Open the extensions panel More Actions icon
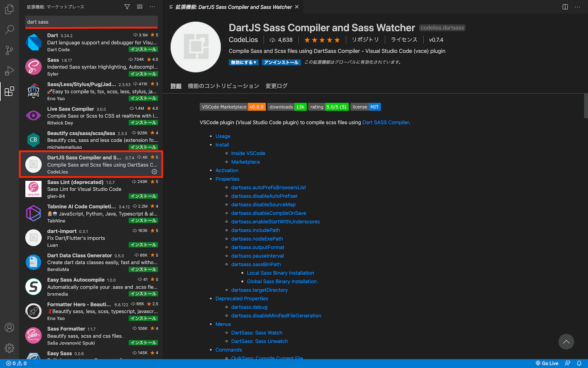Image resolution: width=588 pixels, height=368 pixels. [x=152, y=7]
